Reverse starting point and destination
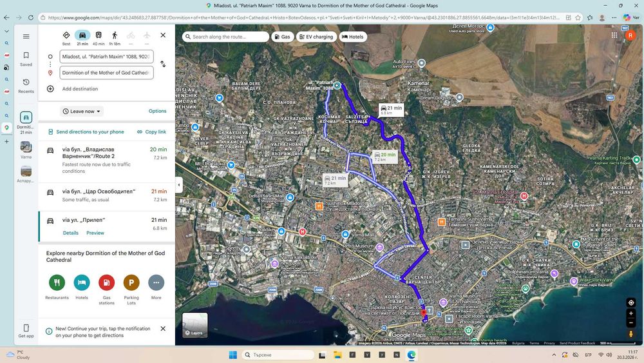This screenshot has height=363, width=644. 163,64
